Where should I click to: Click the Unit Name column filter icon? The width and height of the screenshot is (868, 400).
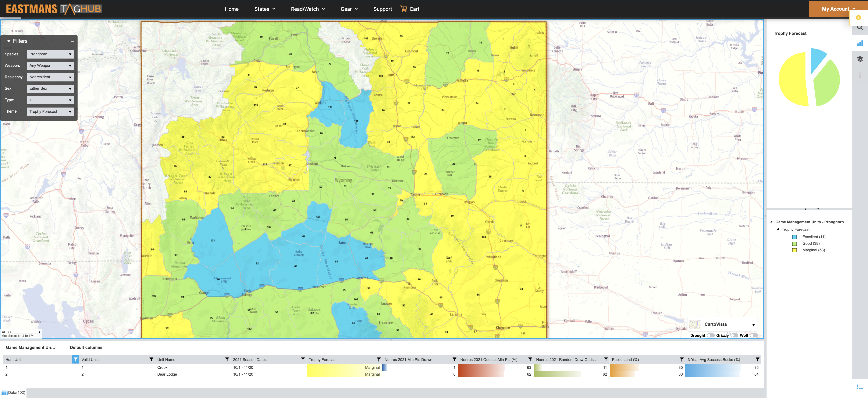227,359
